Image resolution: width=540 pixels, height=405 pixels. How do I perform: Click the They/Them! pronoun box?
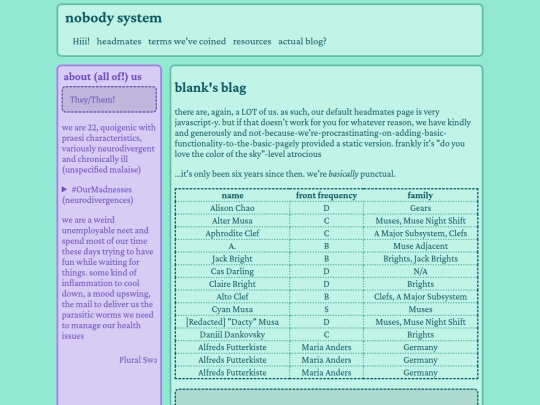pos(109,100)
